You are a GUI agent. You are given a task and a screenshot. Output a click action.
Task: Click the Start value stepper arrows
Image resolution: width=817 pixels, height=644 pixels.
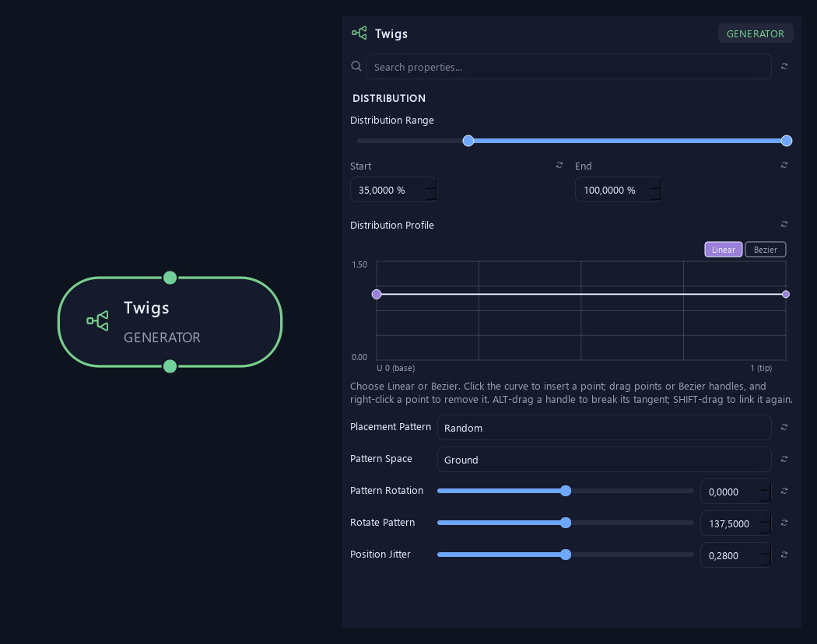point(431,190)
